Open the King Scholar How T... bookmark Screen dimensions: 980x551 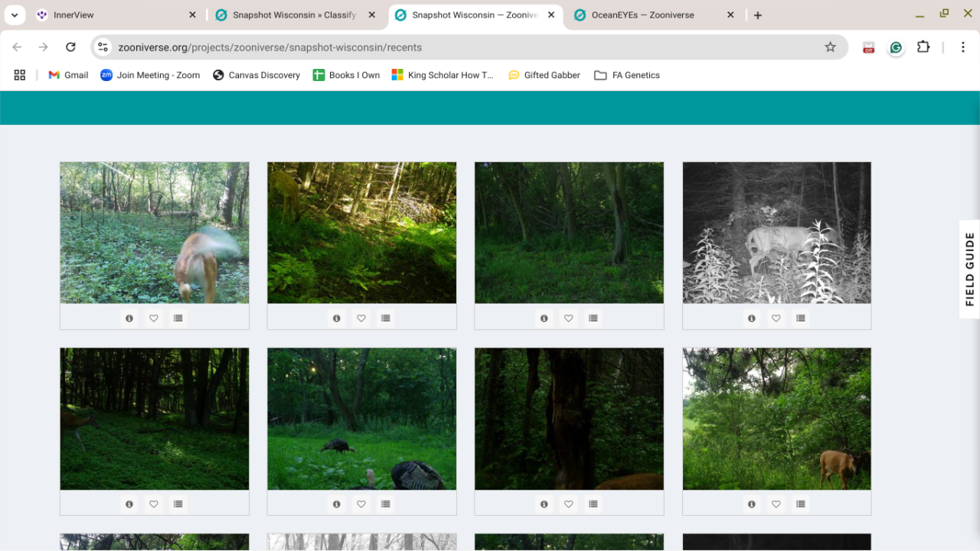coord(443,75)
